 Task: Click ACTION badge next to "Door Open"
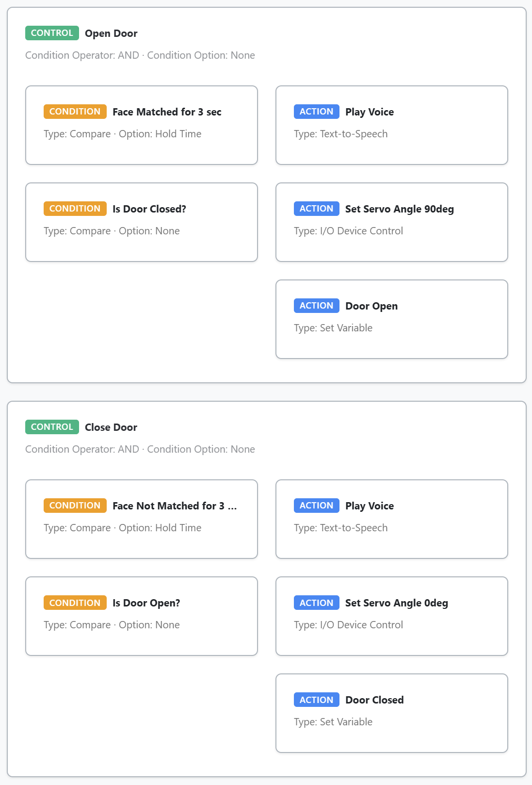(316, 306)
